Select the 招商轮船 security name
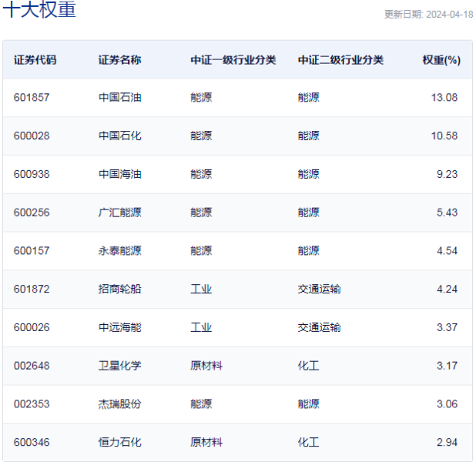The image size is (476, 462). tap(119, 290)
